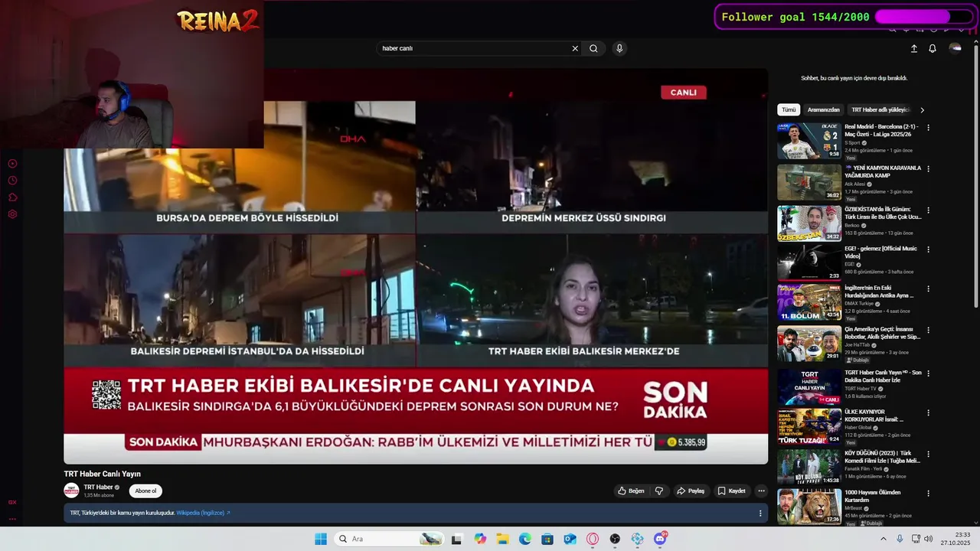This screenshot has width=980, height=551.
Task: Like the video with Beğen button
Action: click(x=632, y=491)
